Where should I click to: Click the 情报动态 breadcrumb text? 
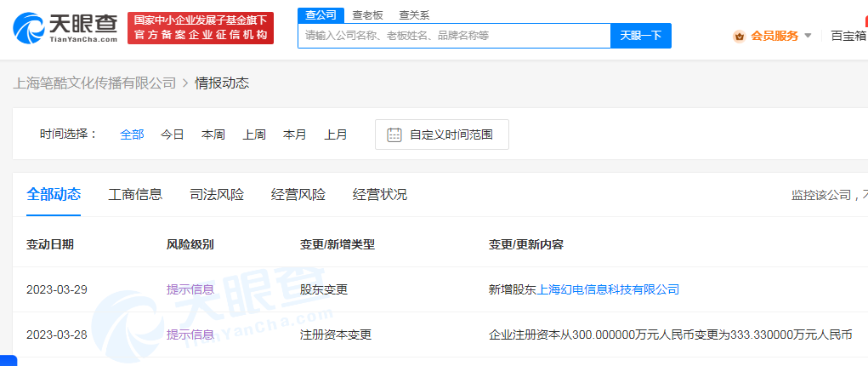point(222,83)
